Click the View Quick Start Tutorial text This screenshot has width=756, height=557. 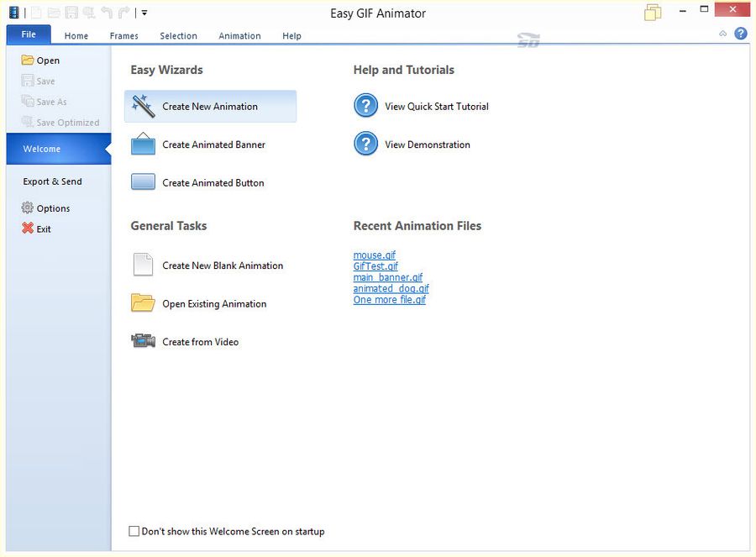click(437, 107)
